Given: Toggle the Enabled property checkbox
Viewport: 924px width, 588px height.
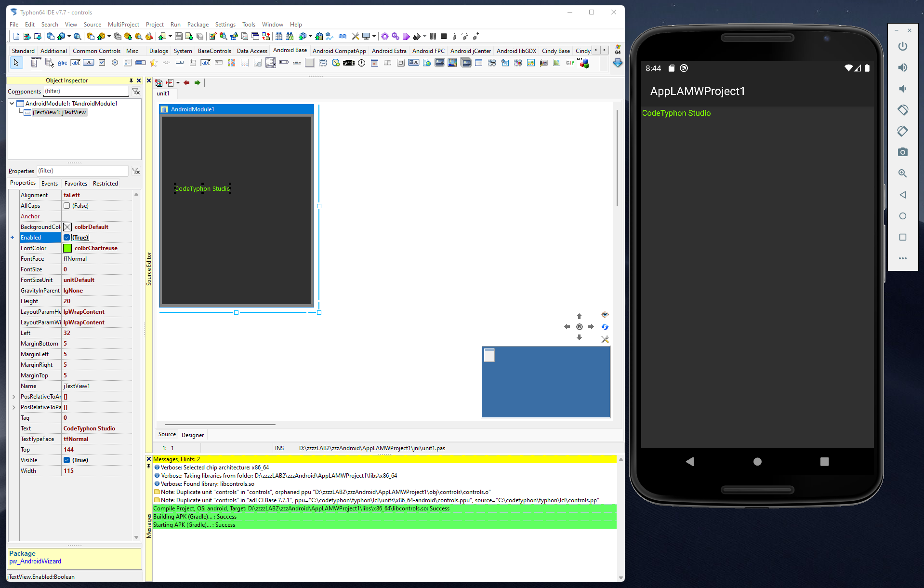Looking at the screenshot, I should point(66,238).
